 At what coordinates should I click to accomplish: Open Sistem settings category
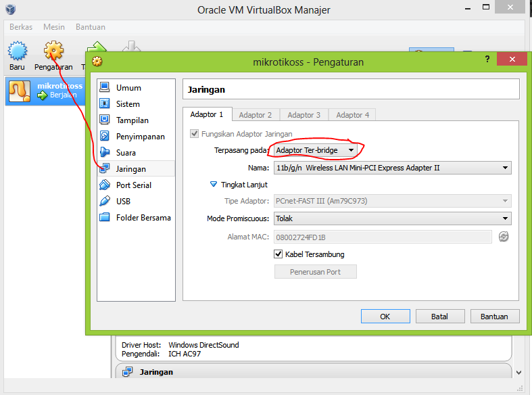(x=136, y=104)
